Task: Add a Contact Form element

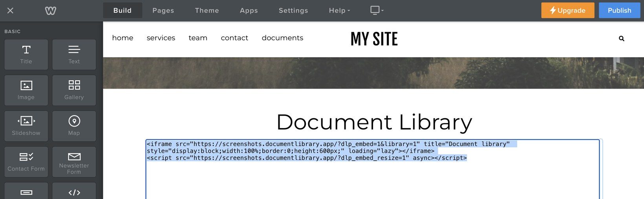Action: (x=26, y=162)
